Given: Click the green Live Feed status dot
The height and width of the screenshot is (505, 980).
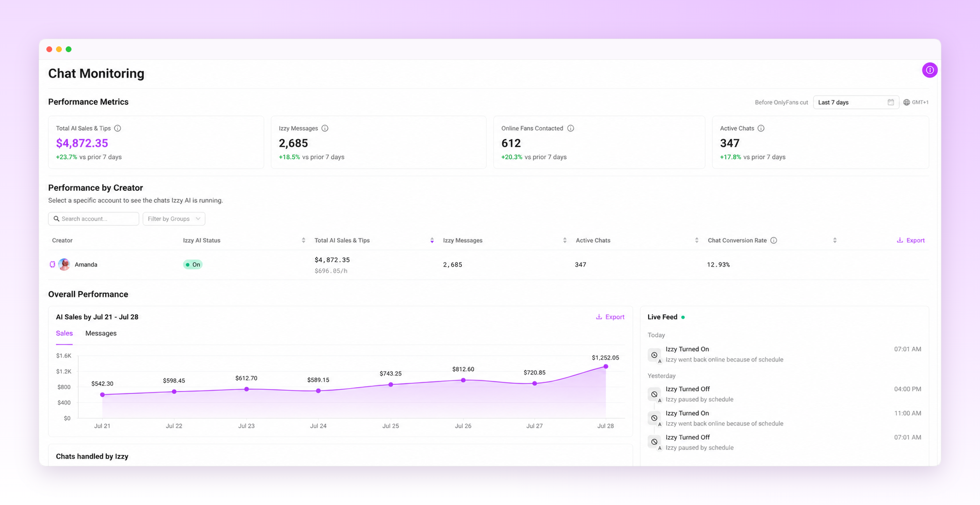Looking at the screenshot, I should point(683,317).
